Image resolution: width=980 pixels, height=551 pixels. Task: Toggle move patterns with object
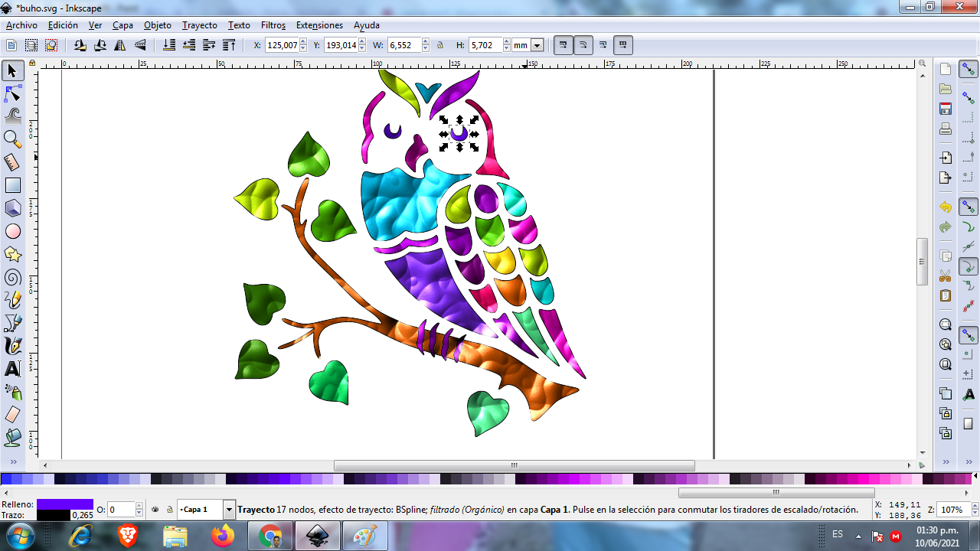(x=623, y=45)
